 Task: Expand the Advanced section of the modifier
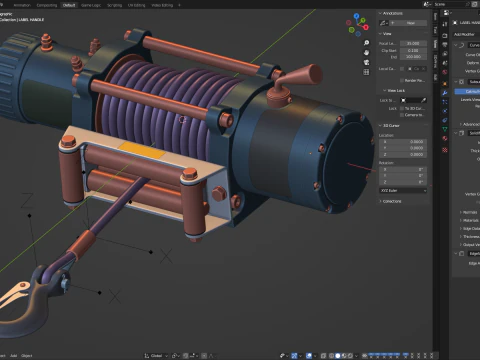470,124
